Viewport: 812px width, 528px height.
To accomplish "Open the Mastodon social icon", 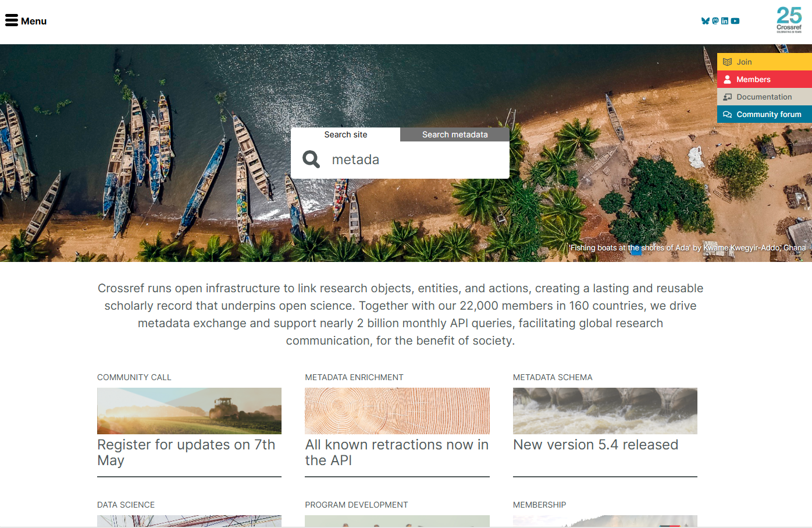I will tap(715, 21).
